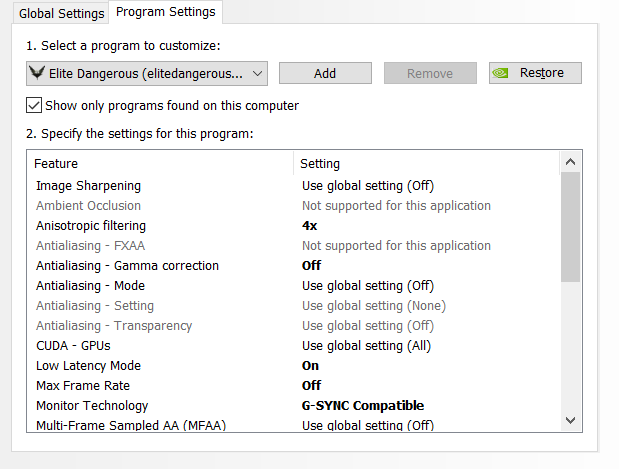Image resolution: width=619 pixels, height=469 pixels.
Task: Select the Low Latency Mode feature
Action: click(x=88, y=366)
